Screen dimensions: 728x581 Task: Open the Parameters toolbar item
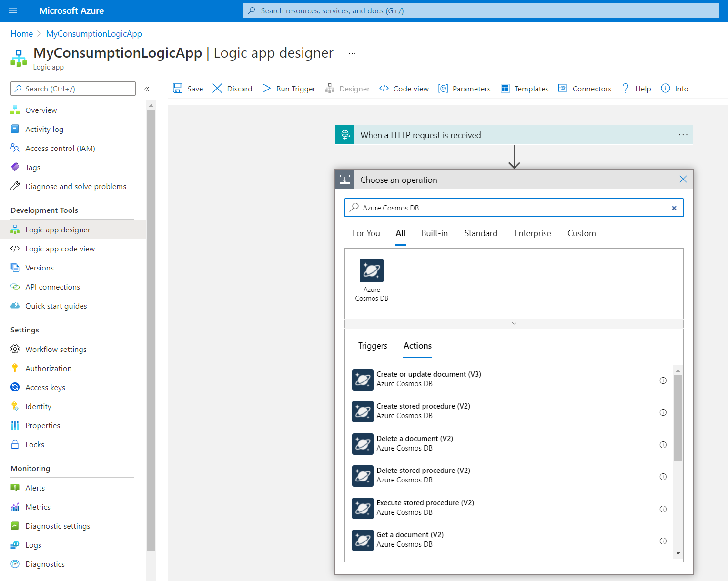[x=464, y=89]
